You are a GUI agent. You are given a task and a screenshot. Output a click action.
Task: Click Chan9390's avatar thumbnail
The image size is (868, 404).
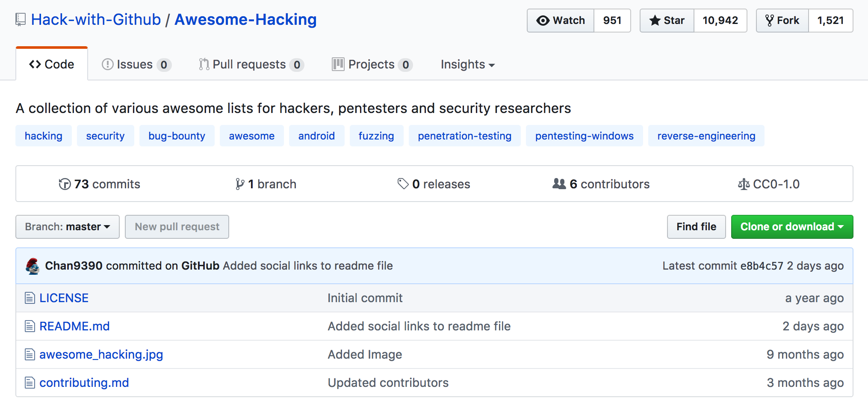[33, 266]
